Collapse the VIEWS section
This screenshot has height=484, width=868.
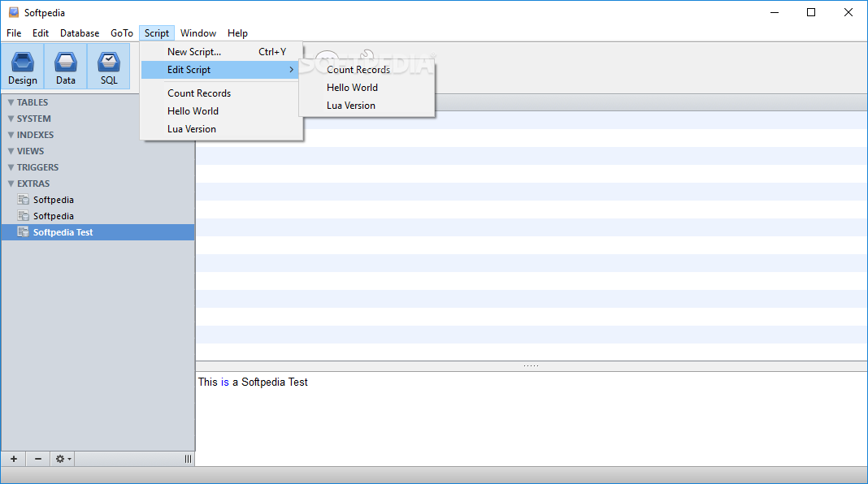[x=11, y=151]
